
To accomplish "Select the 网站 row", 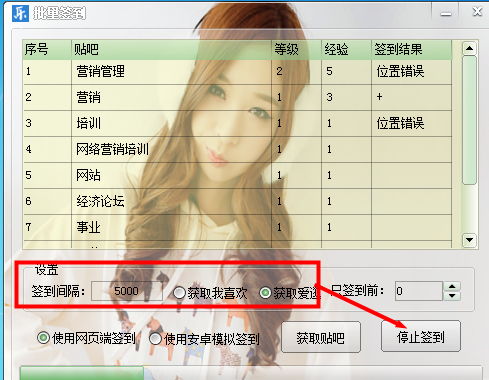I will point(237,175).
